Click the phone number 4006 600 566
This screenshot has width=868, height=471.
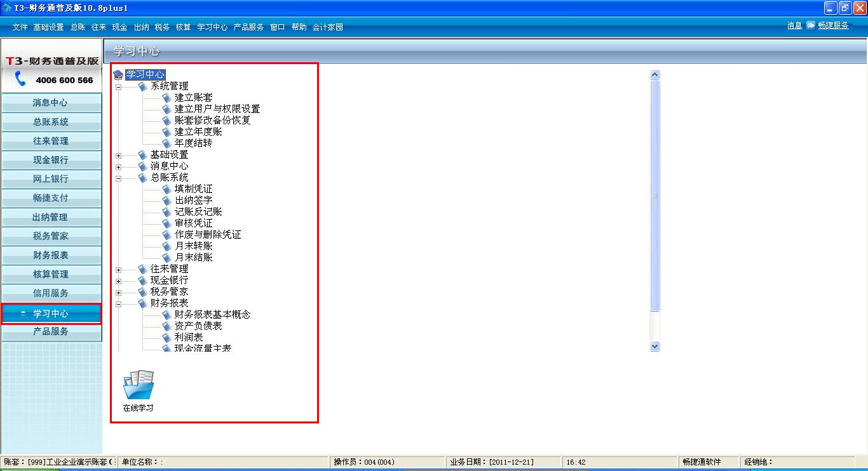click(64, 81)
